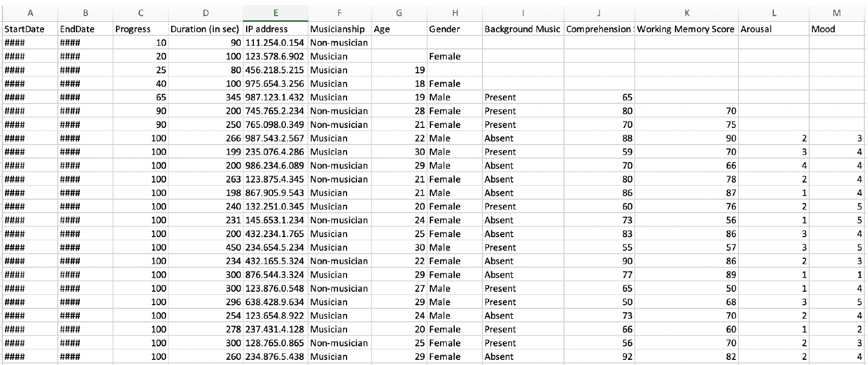Image resolution: width=868 pixels, height=365 pixels.
Task: Click Comprehension cell with value 59
Action: (x=599, y=152)
